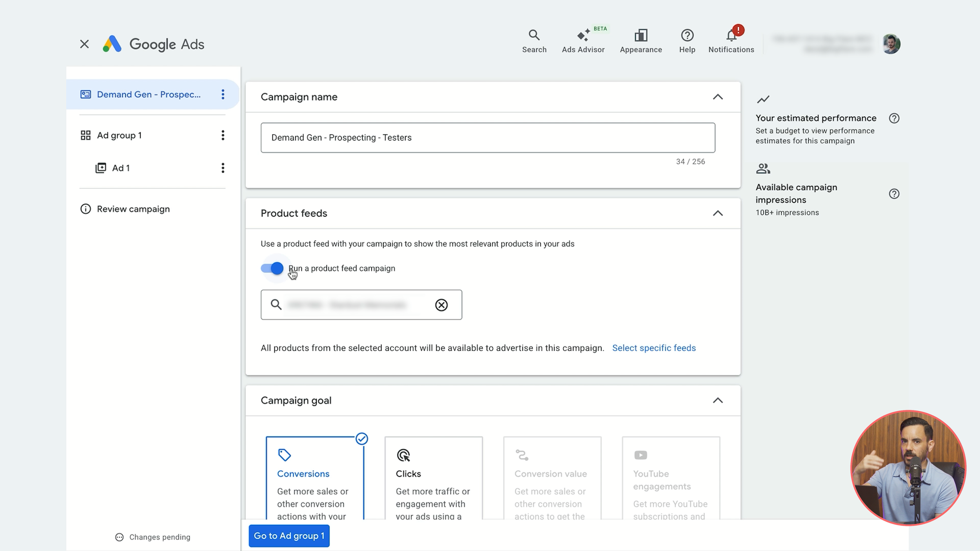The height and width of the screenshot is (551, 980).
Task: Open Search from the top bar
Action: [x=534, y=41]
